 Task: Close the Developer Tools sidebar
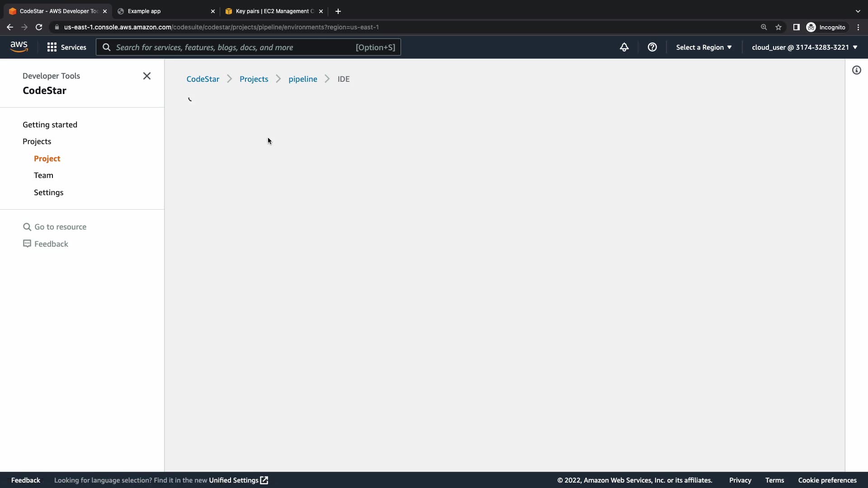click(146, 76)
